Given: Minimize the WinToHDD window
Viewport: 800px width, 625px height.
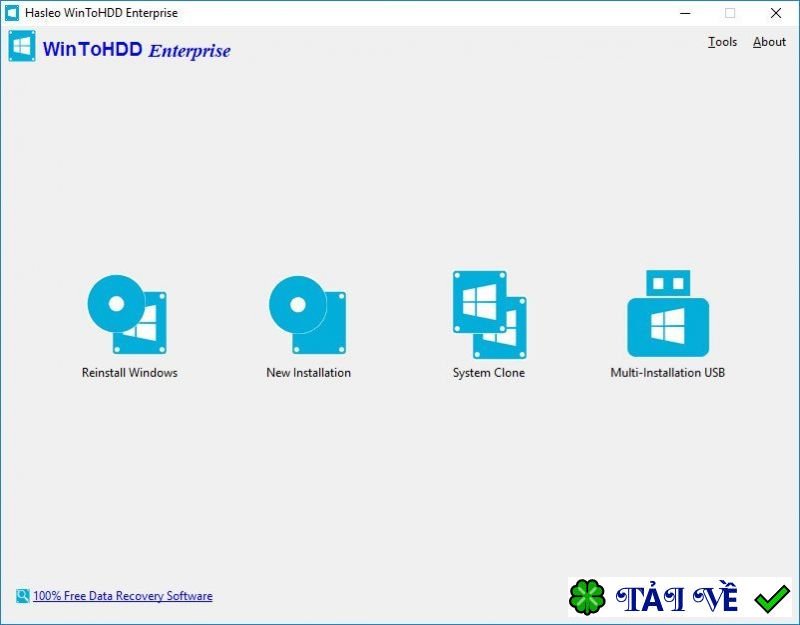Looking at the screenshot, I should [x=685, y=13].
